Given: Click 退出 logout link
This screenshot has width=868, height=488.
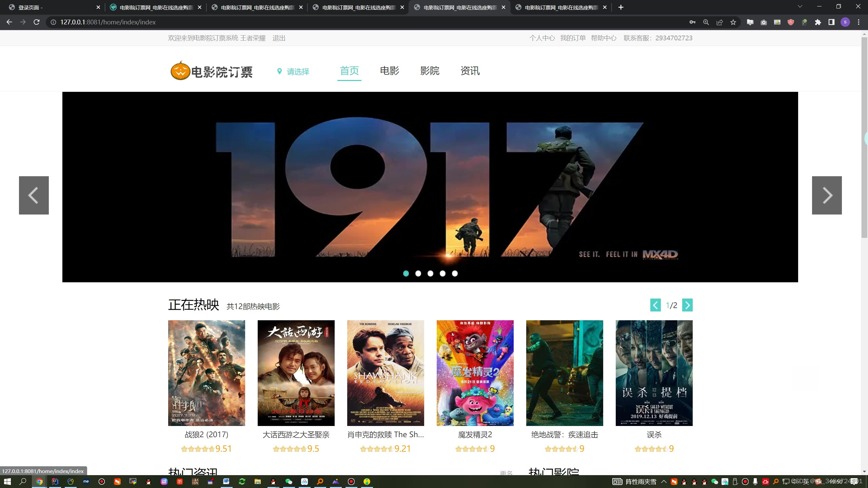Looking at the screenshot, I should (x=279, y=38).
